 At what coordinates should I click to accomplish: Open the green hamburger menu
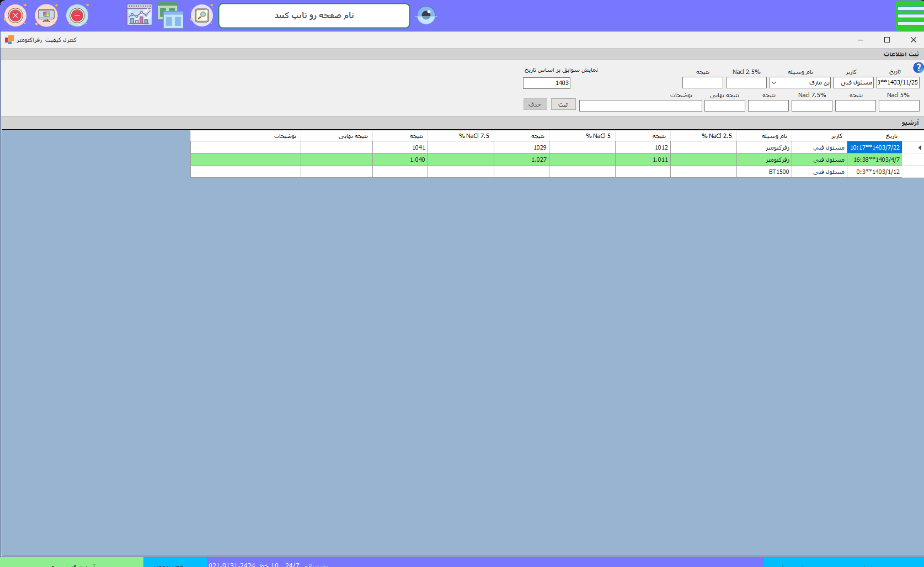pyautogui.click(x=910, y=15)
